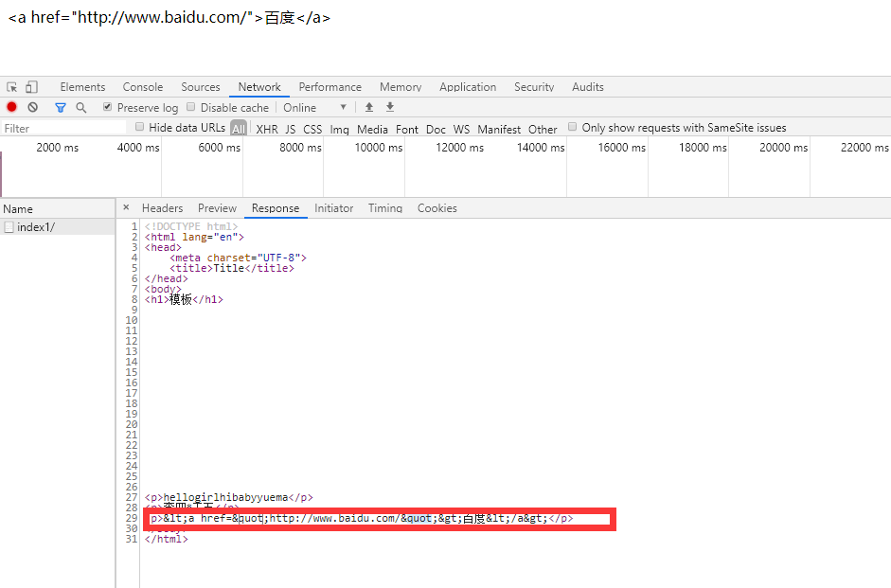The height and width of the screenshot is (588, 891).
Task: Click the 10000 ms timeline marker
Action: pyautogui.click(x=379, y=147)
